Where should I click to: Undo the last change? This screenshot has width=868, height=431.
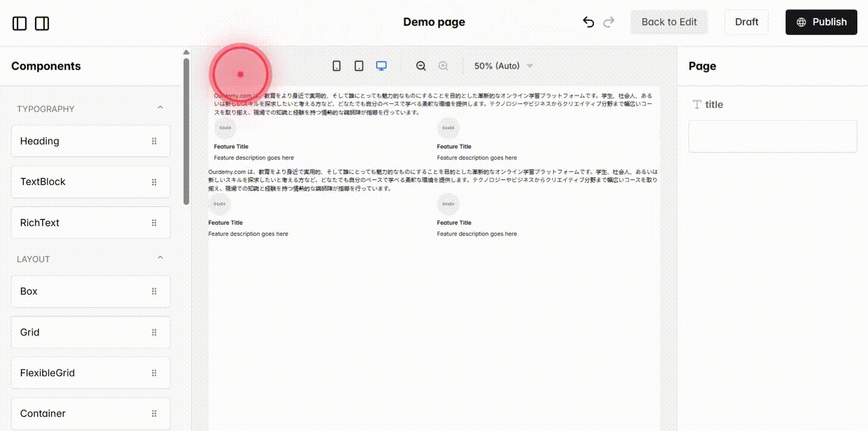click(x=588, y=22)
